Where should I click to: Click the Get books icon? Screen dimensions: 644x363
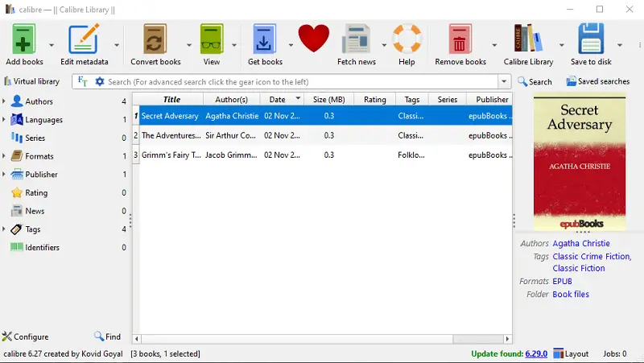click(x=265, y=39)
